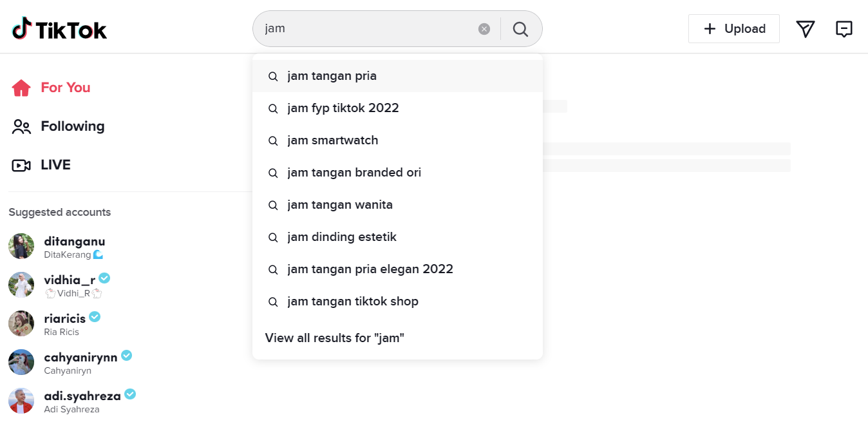Open the Inbox notifications icon
Image resolution: width=868 pixels, height=422 pixels.
click(844, 29)
